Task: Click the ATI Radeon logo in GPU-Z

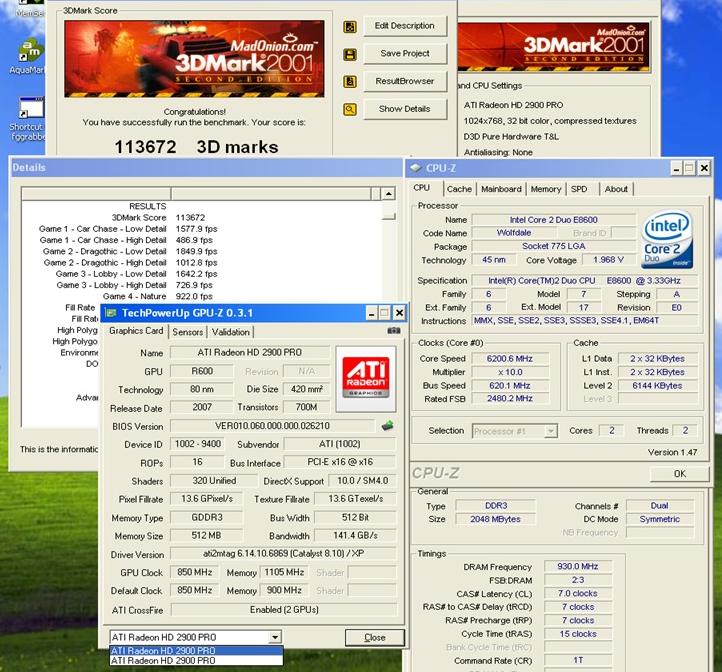Action: (x=366, y=378)
